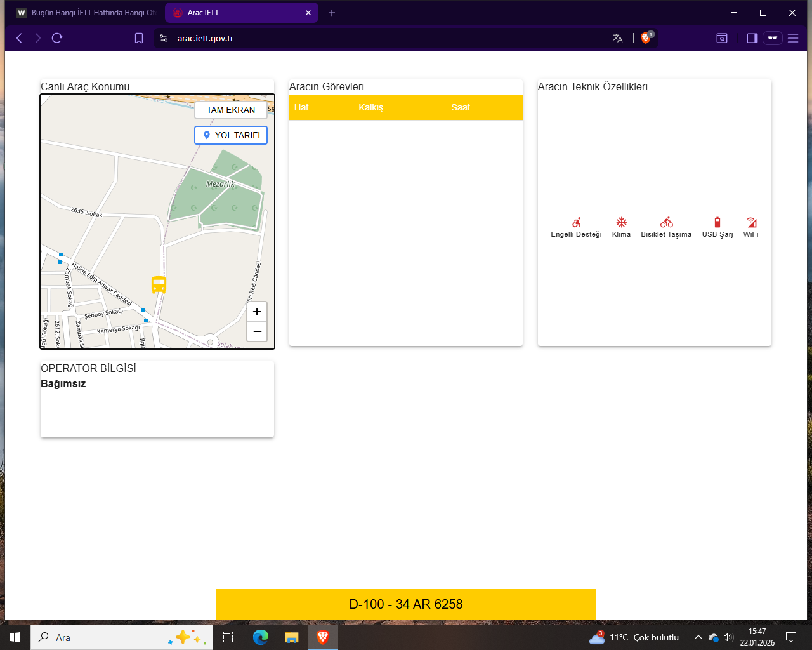Click the Klima snowflake icon
The width and height of the screenshot is (812, 650).
coord(621,222)
